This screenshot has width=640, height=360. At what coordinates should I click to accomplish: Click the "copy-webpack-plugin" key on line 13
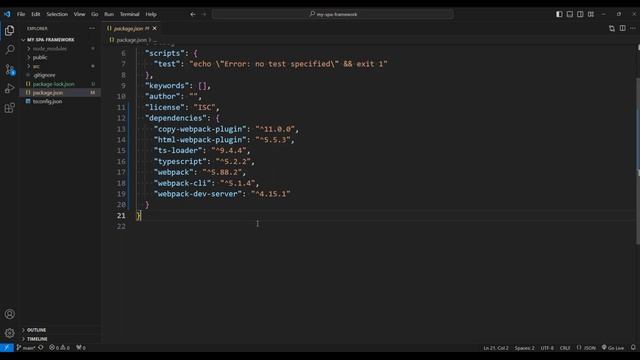point(200,129)
